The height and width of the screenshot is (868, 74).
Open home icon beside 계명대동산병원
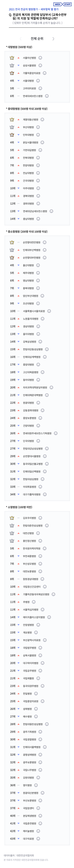43,120
